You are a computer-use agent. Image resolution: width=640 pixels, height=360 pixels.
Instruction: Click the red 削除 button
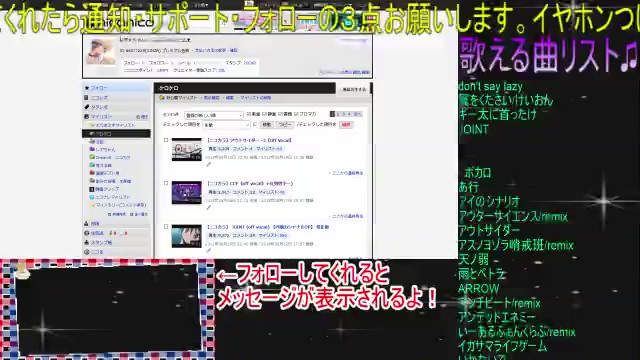click(346, 124)
